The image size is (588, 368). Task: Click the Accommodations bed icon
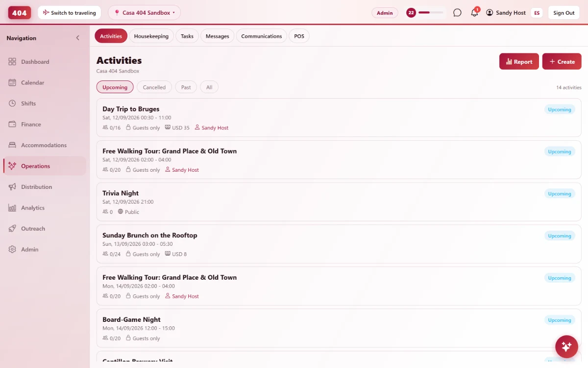12,145
